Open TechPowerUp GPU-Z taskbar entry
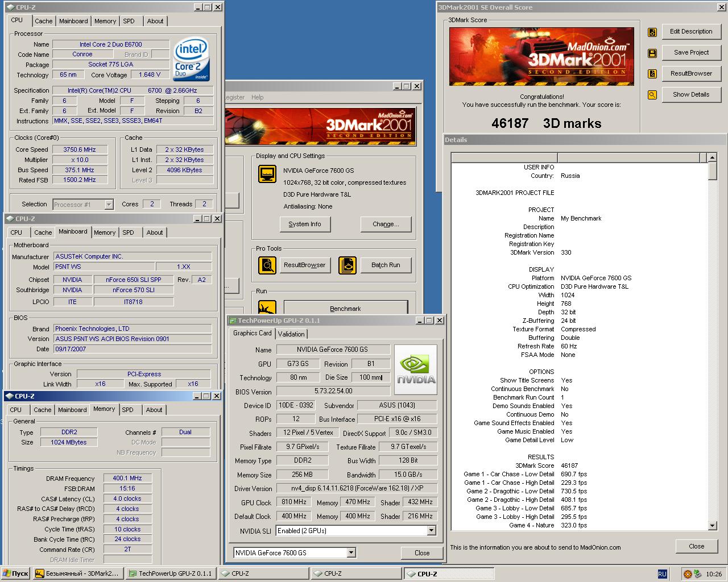The height and width of the screenshot is (582, 728). click(171, 573)
